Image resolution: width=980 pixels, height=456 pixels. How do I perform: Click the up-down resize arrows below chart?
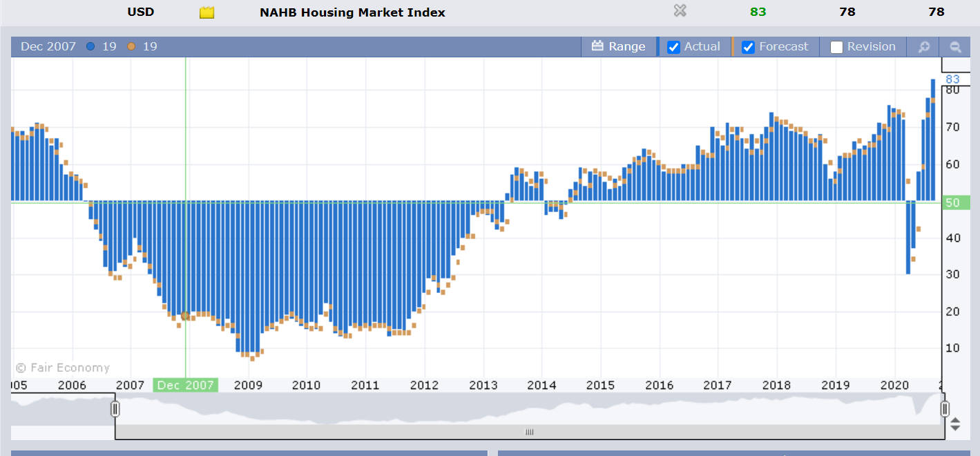point(955,424)
